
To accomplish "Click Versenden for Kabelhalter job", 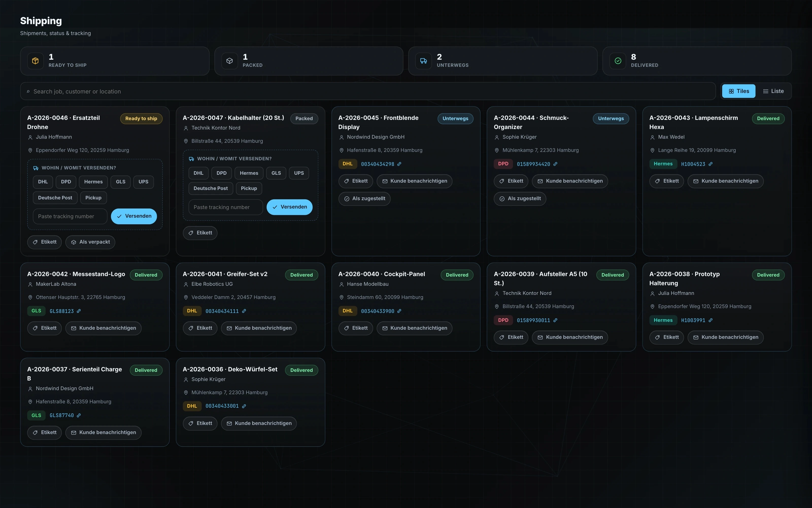I will pos(290,207).
